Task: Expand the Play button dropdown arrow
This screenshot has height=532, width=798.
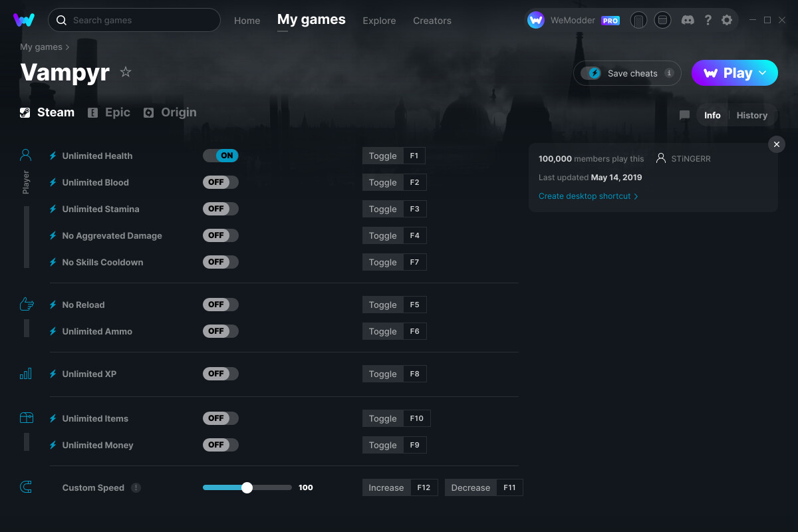Action: [763, 73]
